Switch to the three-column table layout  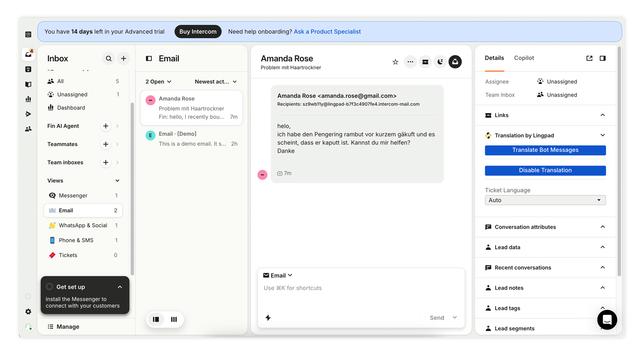(174, 319)
